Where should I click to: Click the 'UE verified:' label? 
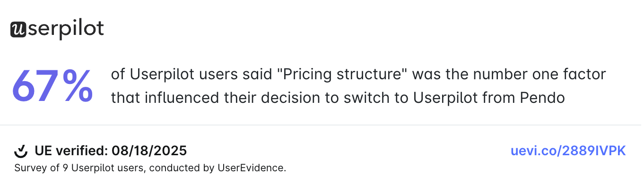pyautogui.click(x=71, y=151)
